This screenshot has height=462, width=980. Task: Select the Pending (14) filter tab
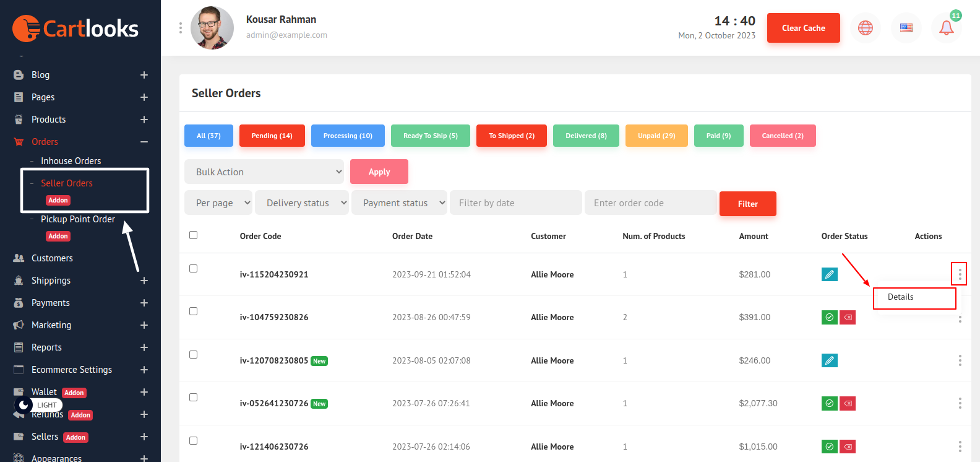(x=272, y=136)
